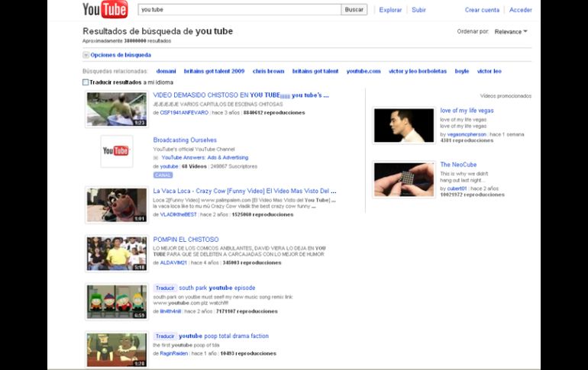Open La Vaca Loca video thumbnail
The height and width of the screenshot is (370, 588).
pos(116,204)
